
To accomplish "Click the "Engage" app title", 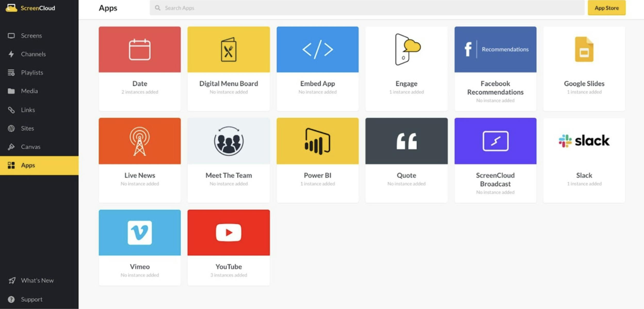I will point(406,84).
